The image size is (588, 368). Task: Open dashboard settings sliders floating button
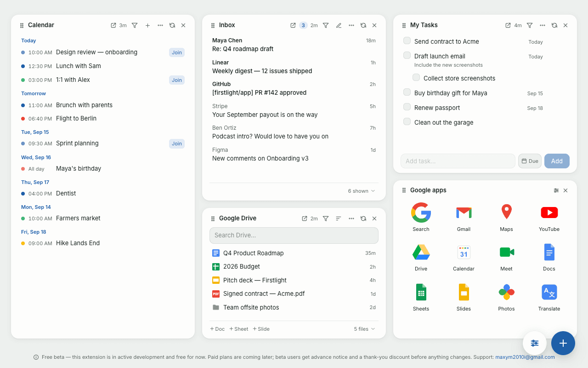[x=535, y=343]
